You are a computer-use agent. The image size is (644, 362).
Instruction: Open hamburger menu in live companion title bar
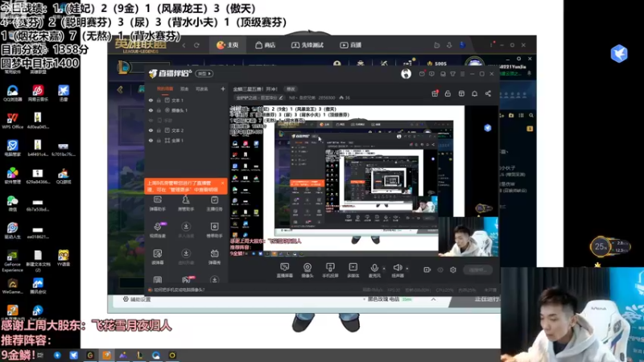click(462, 74)
